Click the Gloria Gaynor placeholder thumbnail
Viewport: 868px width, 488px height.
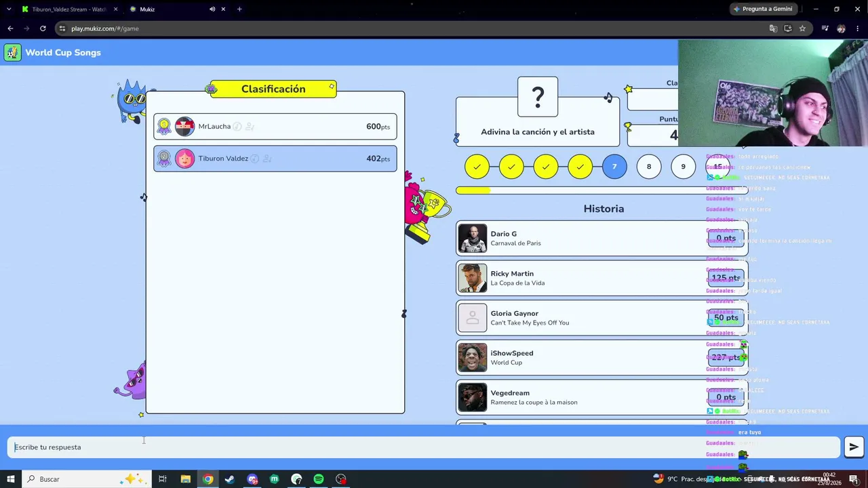click(473, 318)
